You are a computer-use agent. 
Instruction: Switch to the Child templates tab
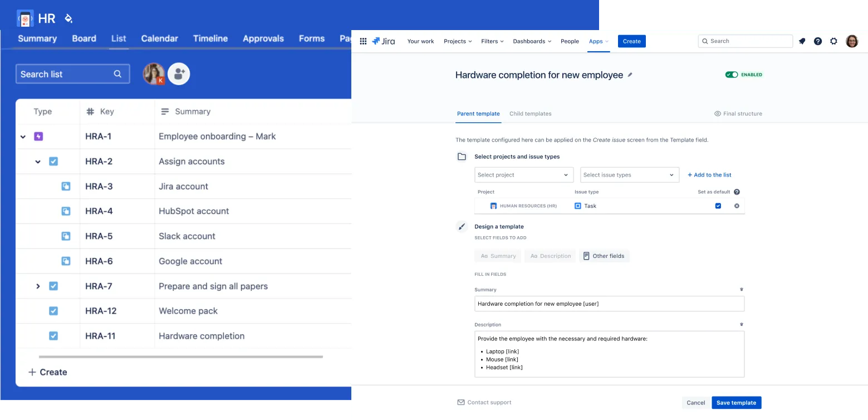(x=530, y=114)
